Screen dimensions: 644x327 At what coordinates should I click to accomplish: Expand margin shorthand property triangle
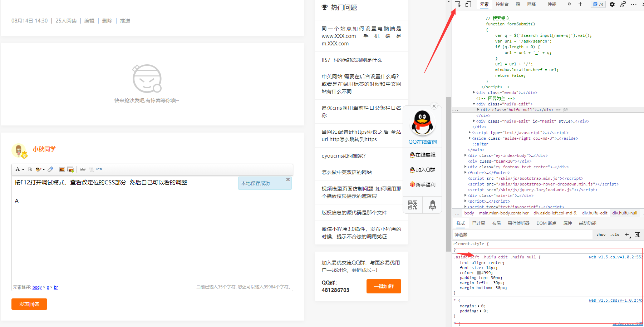(478, 306)
